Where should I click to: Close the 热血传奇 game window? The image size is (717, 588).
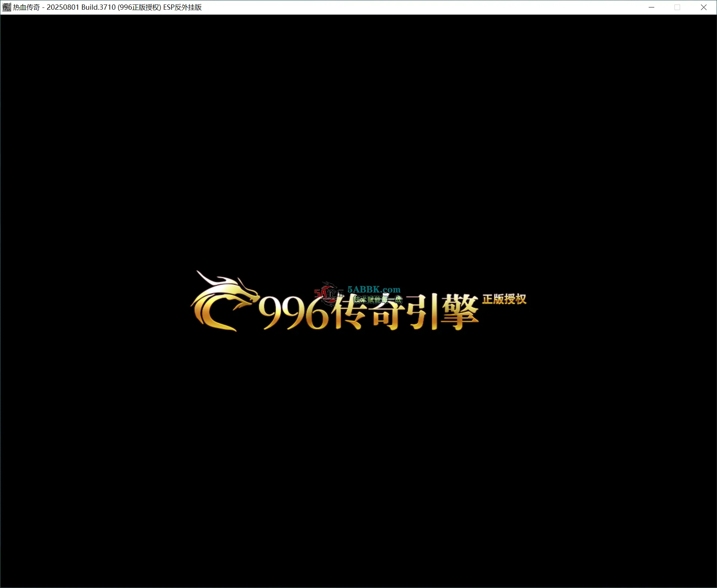(704, 7)
